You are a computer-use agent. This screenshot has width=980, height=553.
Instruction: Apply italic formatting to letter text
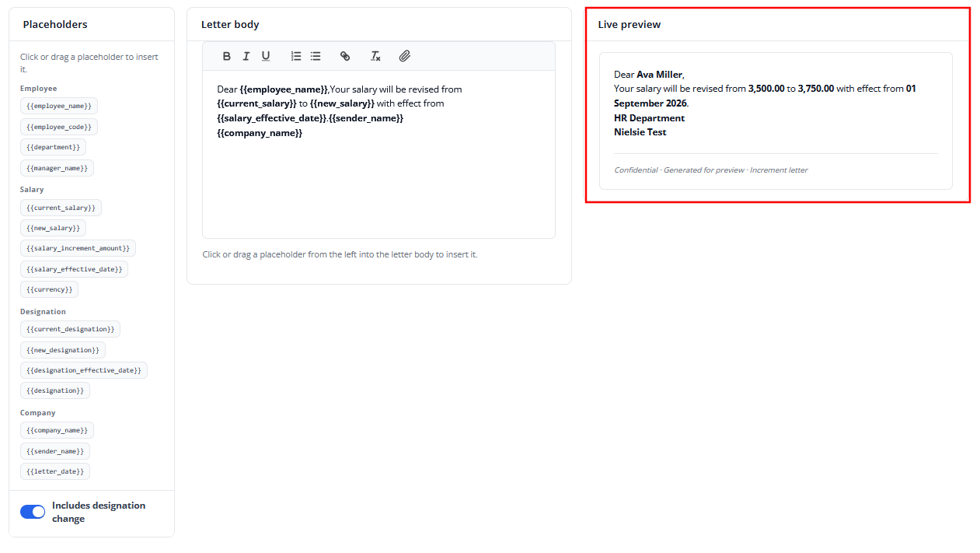pyautogui.click(x=246, y=56)
